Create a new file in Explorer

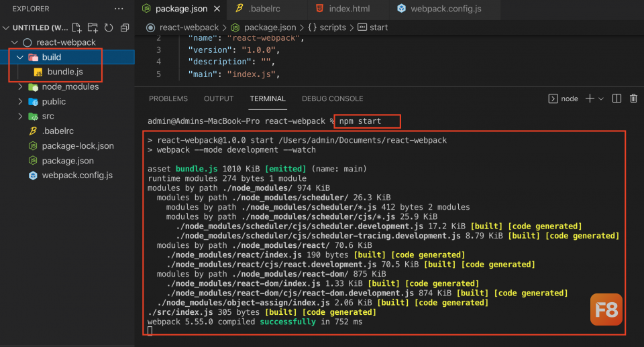76,27
